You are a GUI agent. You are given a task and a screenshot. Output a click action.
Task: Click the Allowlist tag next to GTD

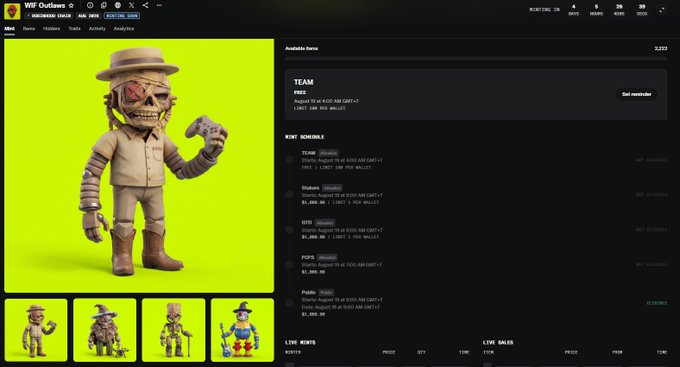tap(325, 223)
